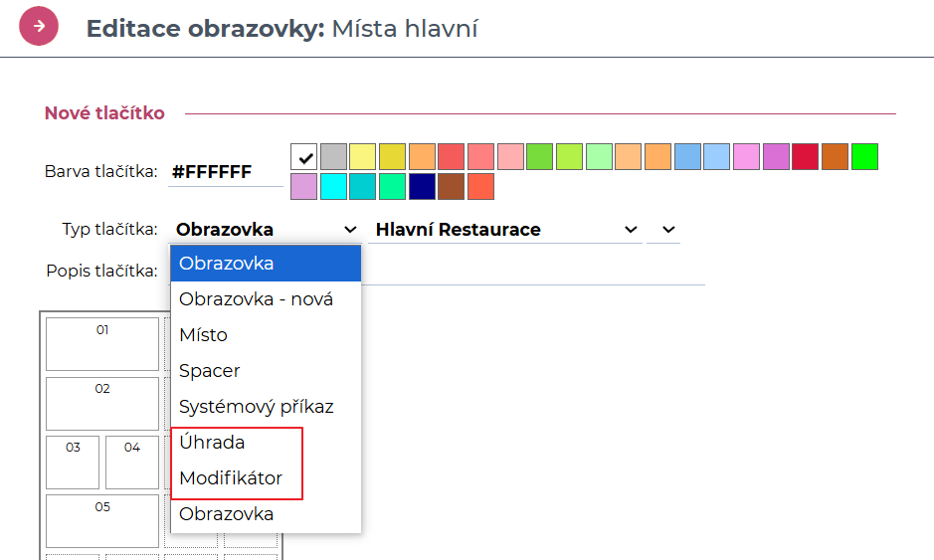Image resolution: width=934 pixels, height=560 pixels.
Task: Select the orchid purple color swatch
Action: [776, 157]
